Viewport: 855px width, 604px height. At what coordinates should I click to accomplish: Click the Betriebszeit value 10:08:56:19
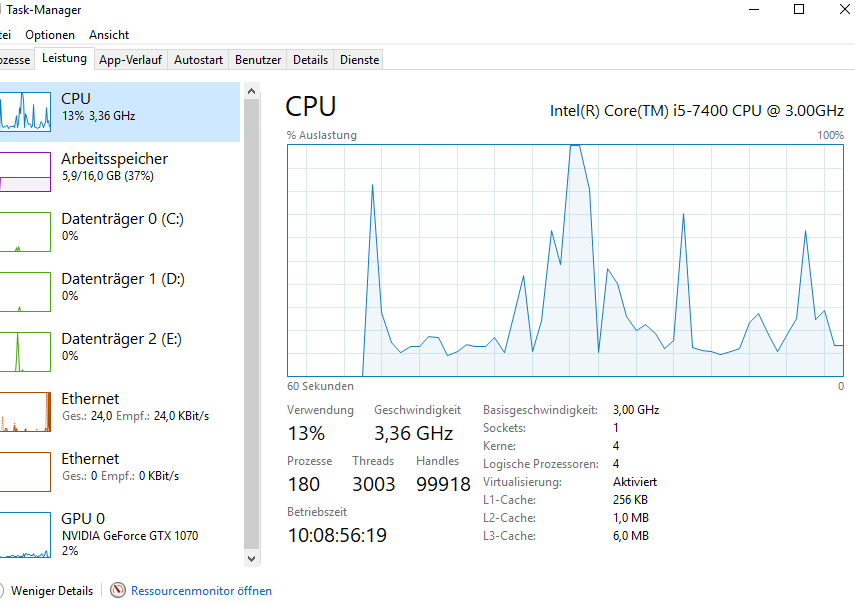(338, 535)
